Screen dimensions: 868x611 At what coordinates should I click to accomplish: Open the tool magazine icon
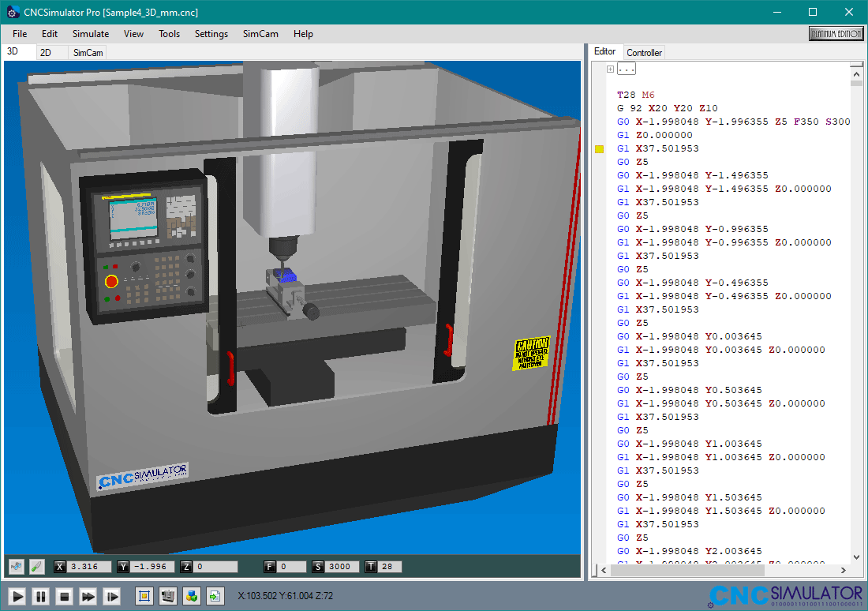pyautogui.click(x=167, y=597)
